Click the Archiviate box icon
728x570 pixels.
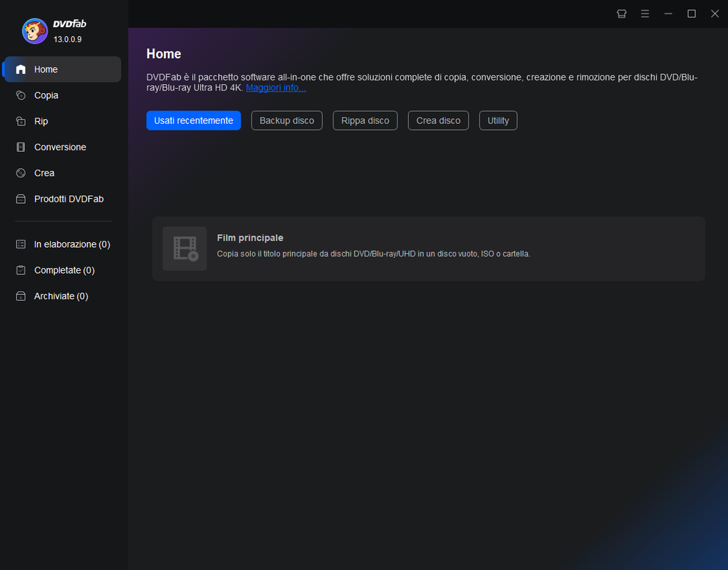[21, 296]
